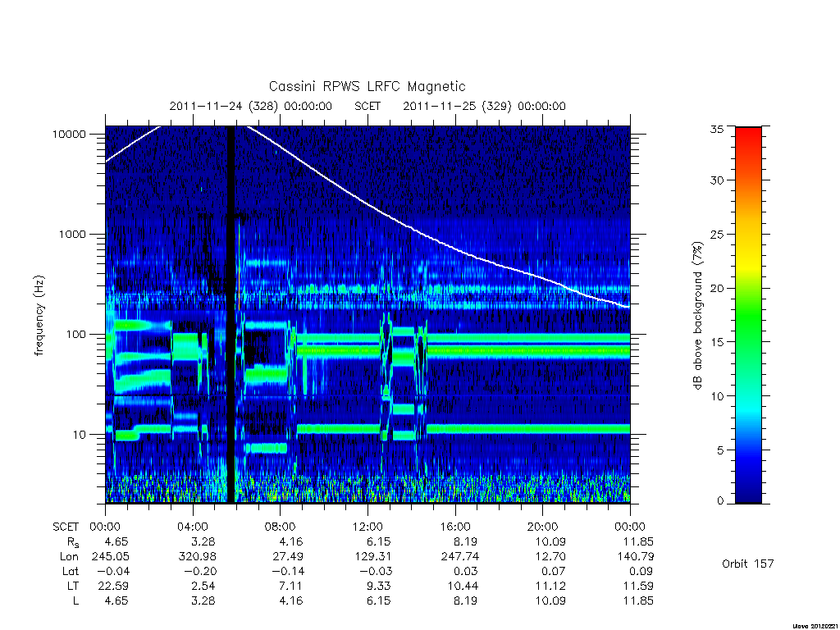The height and width of the screenshot is (630, 840).
Task: Click Lon value '27.49'
Action: point(288,557)
